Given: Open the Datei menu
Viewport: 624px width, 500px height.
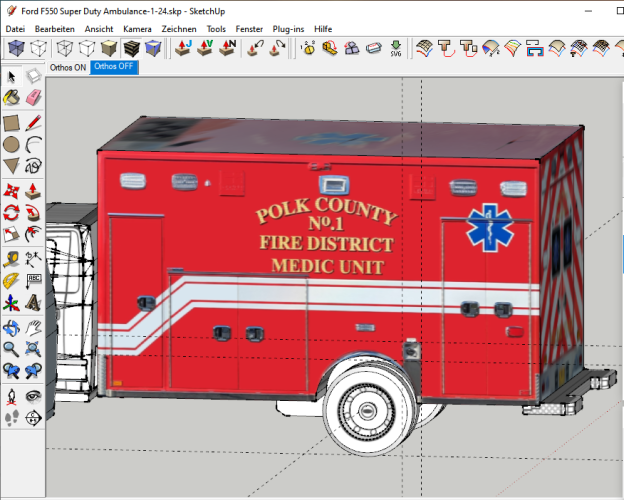Looking at the screenshot, I should pyautogui.click(x=15, y=29).
